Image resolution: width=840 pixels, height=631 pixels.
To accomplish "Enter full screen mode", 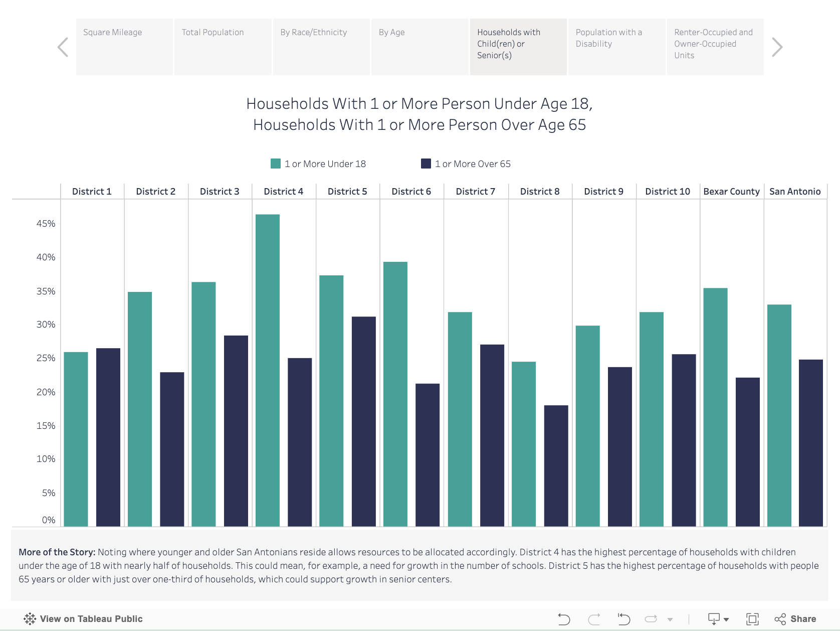I will pyautogui.click(x=752, y=619).
